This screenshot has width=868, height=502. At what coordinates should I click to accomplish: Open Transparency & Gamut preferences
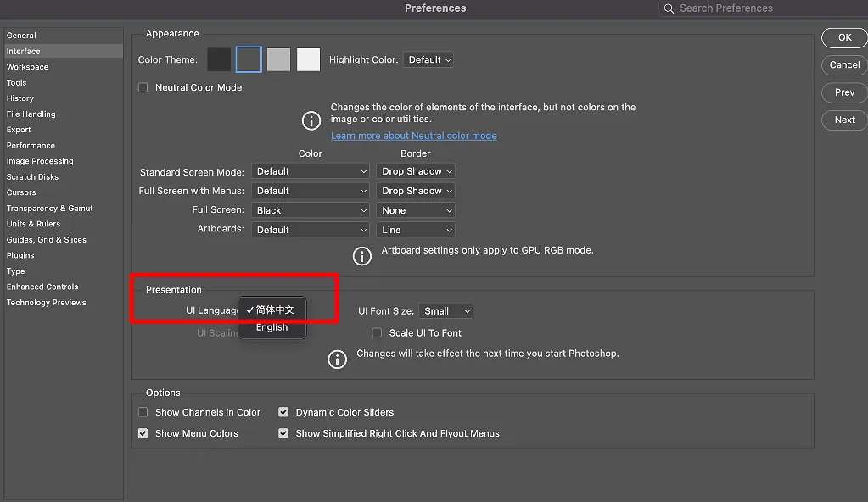[x=64, y=208]
